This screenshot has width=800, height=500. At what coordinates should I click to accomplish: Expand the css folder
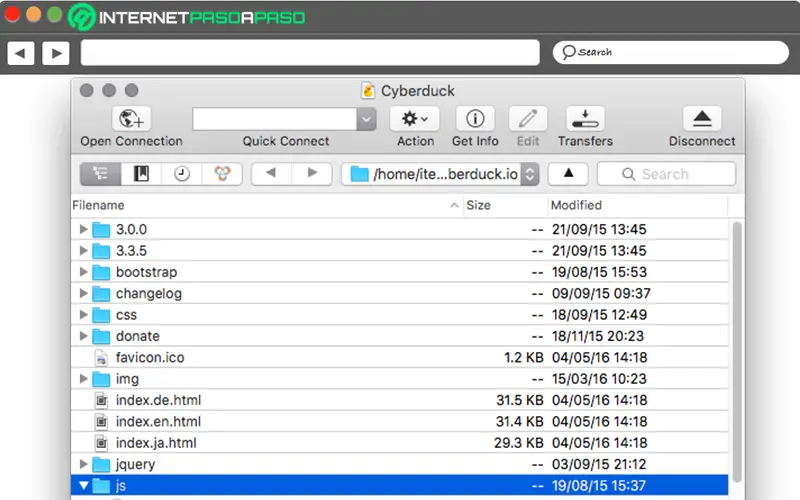tap(83, 315)
